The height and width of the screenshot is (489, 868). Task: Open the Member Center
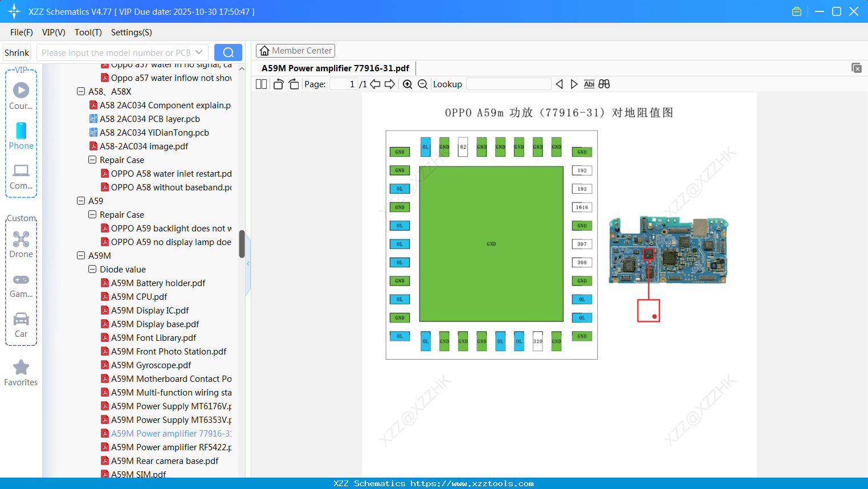point(295,51)
